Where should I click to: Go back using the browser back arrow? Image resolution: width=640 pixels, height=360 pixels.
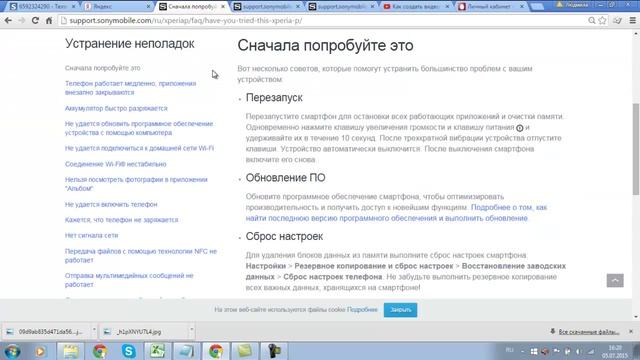coord(8,20)
